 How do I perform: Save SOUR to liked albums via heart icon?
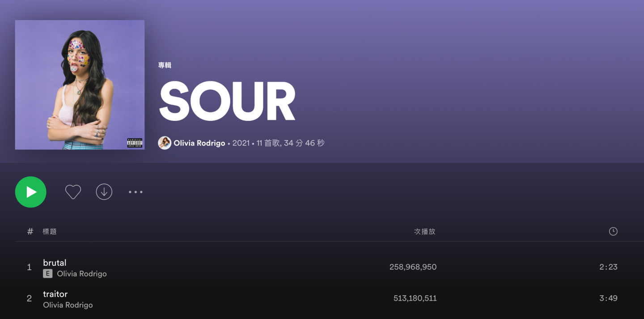pos(73,191)
